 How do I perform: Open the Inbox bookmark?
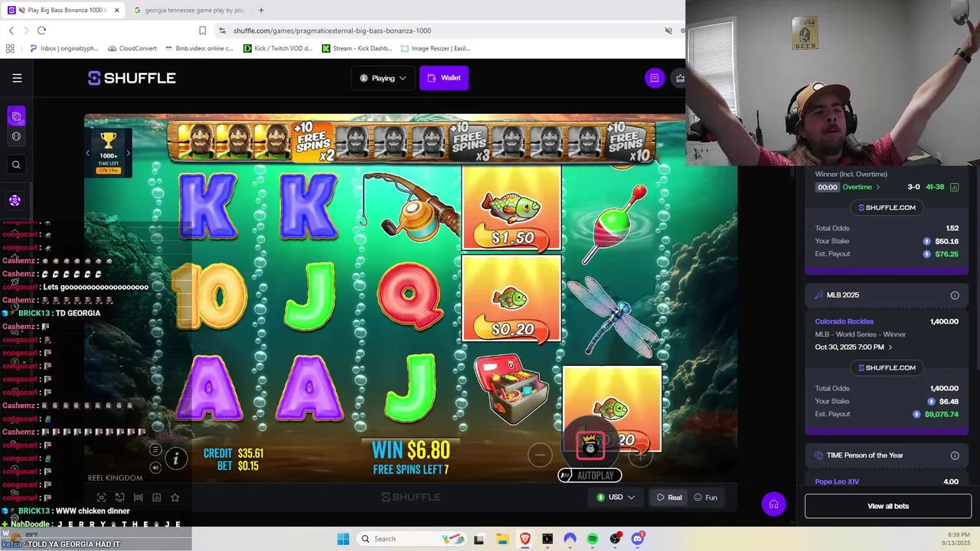coord(64,48)
